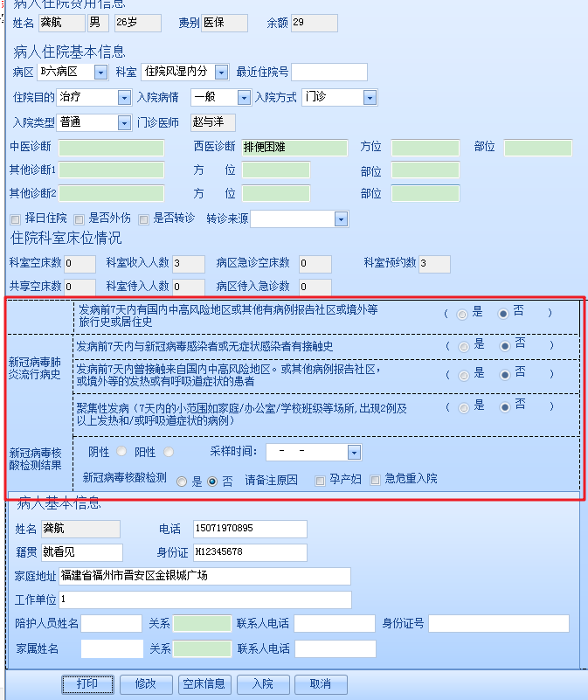Image resolution: width=588 pixels, height=700 pixels.
Task: Select 是 for 新冠病毒核酸检测
Action: [182, 482]
